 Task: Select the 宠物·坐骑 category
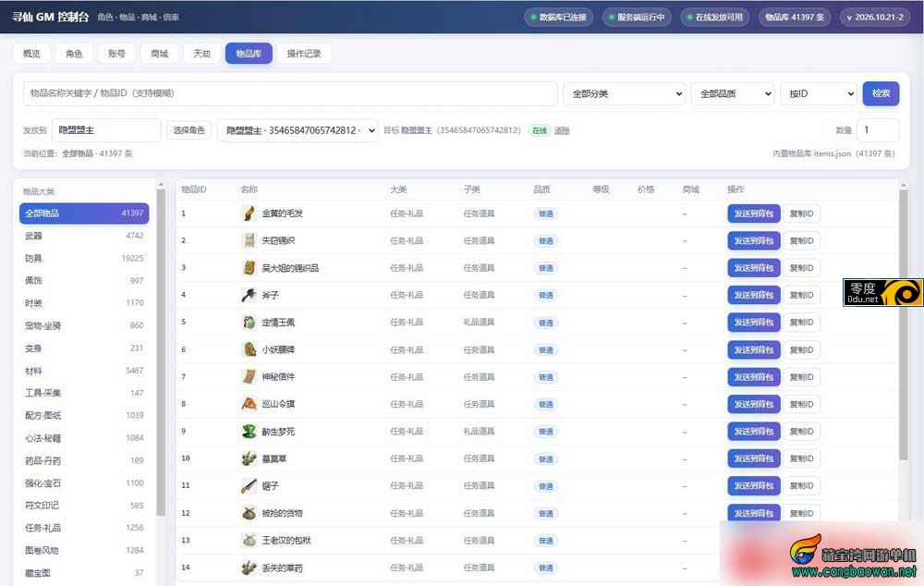point(84,325)
